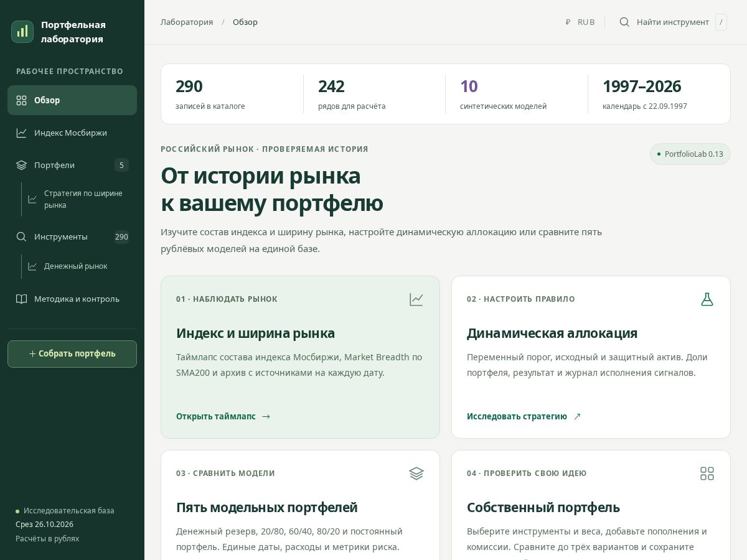Click Лаборатория in the breadcrumb
747x560 pixels.
187,22
